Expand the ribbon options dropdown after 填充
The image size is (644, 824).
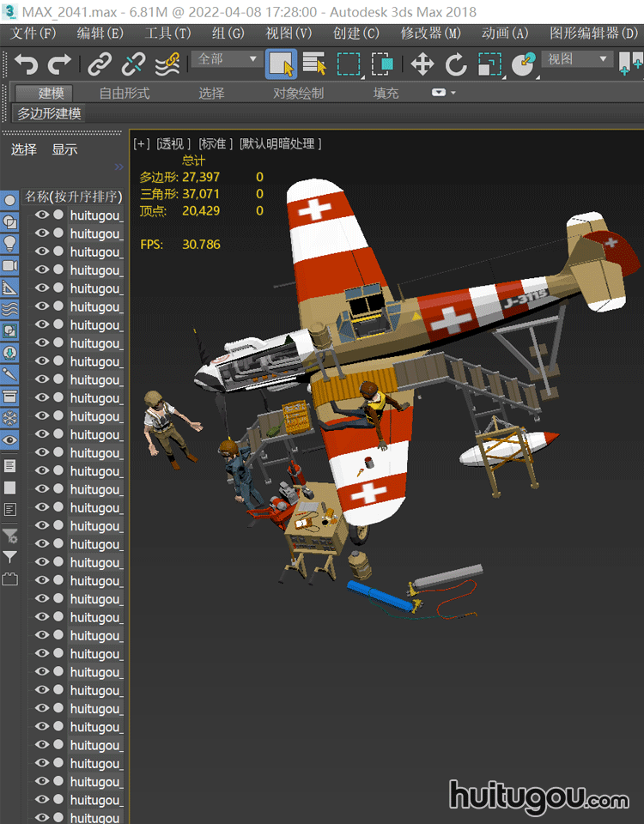(443, 93)
